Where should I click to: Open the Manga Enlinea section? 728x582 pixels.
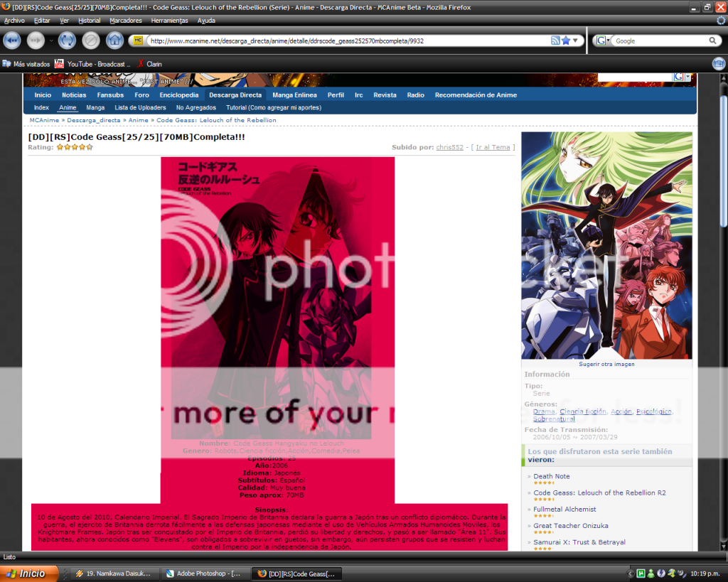295,95
